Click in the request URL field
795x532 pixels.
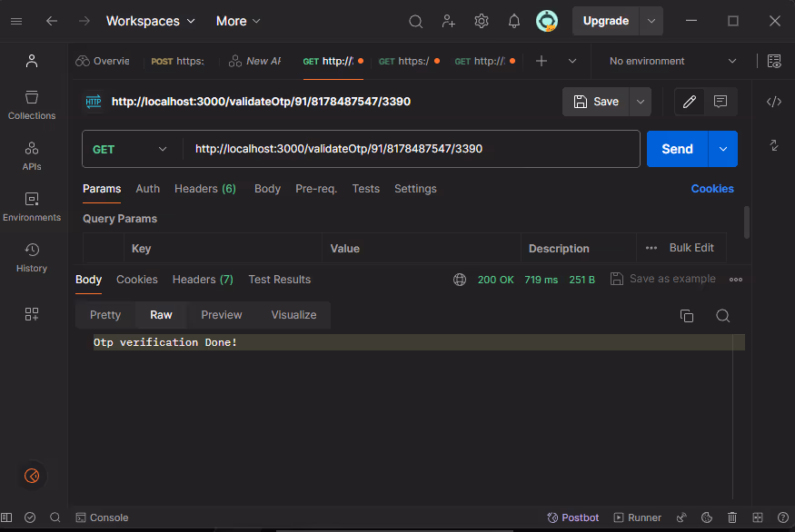pyautogui.click(x=411, y=149)
